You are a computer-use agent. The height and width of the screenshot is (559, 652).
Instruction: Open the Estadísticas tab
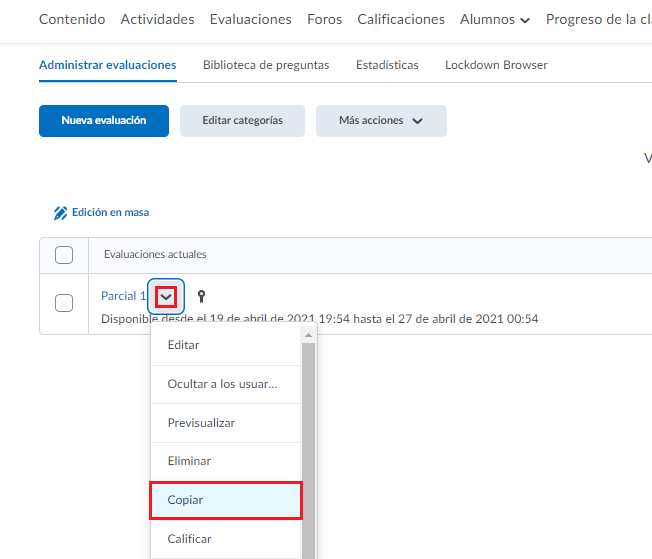coord(387,65)
